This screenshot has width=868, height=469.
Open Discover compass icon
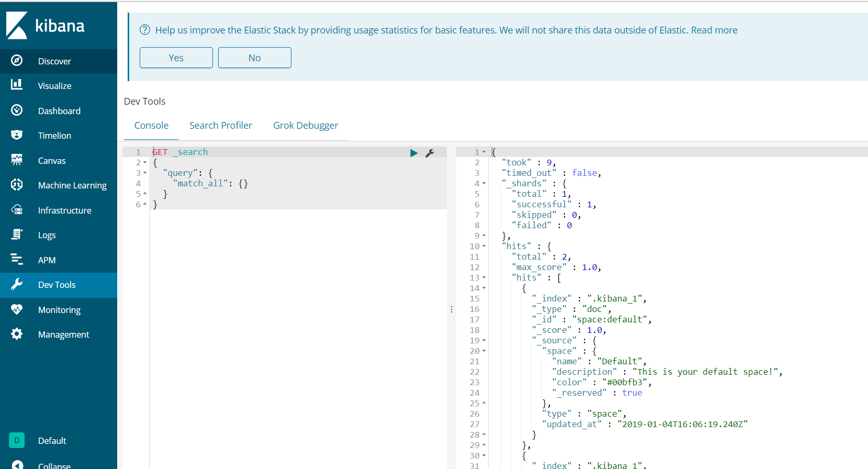17,61
